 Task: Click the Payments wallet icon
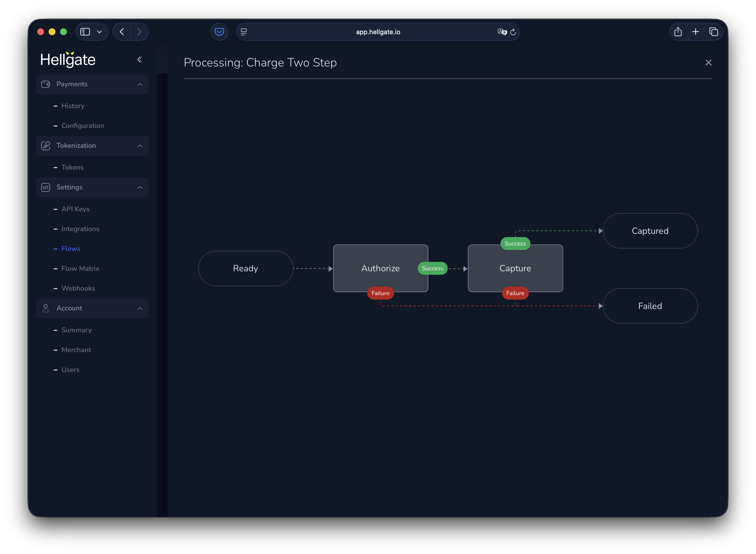(x=46, y=84)
